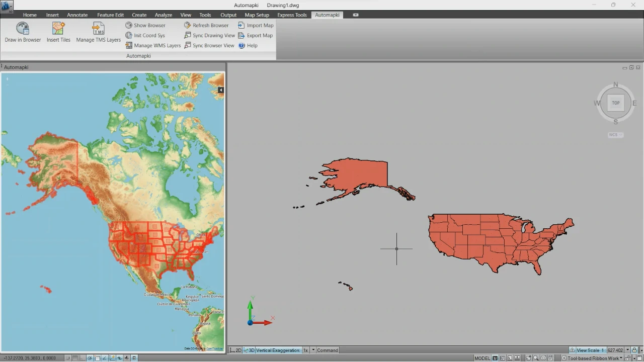Click Refresh Browser
644x362 pixels.
206,25
